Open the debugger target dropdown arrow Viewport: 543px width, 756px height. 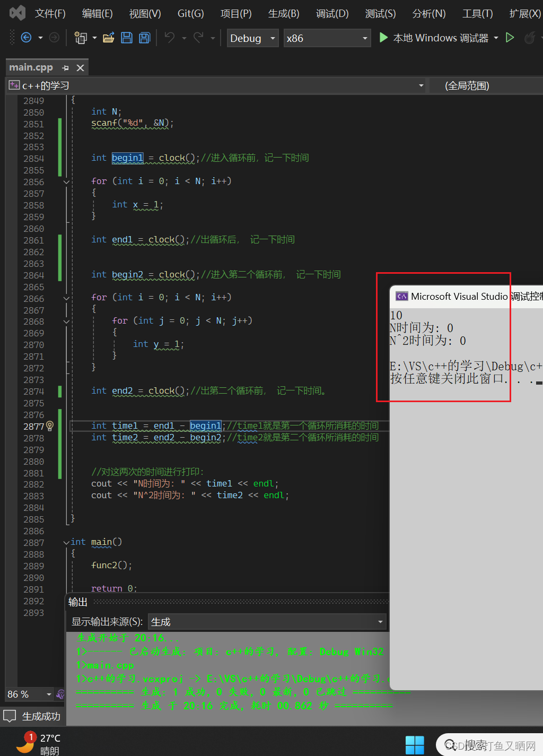pyautogui.click(x=496, y=38)
